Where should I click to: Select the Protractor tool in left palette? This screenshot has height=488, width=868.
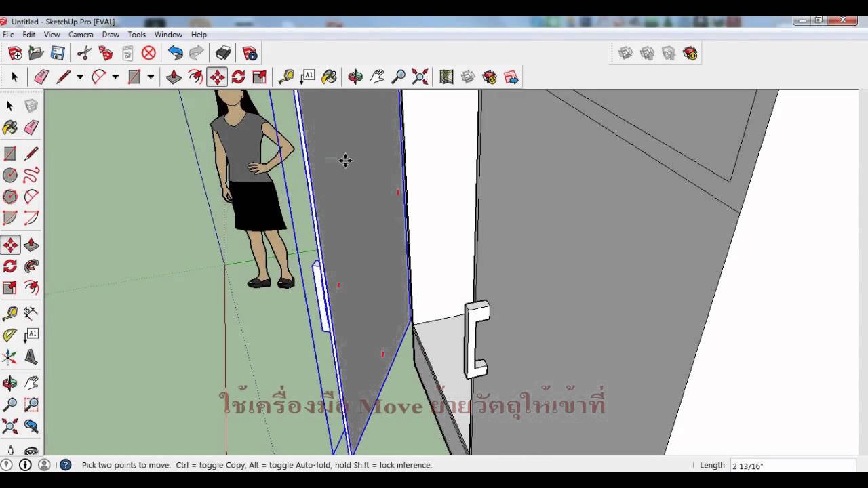(x=10, y=335)
